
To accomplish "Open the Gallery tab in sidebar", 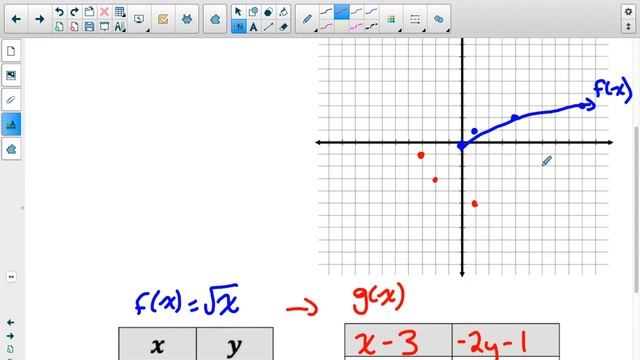I will point(11,76).
